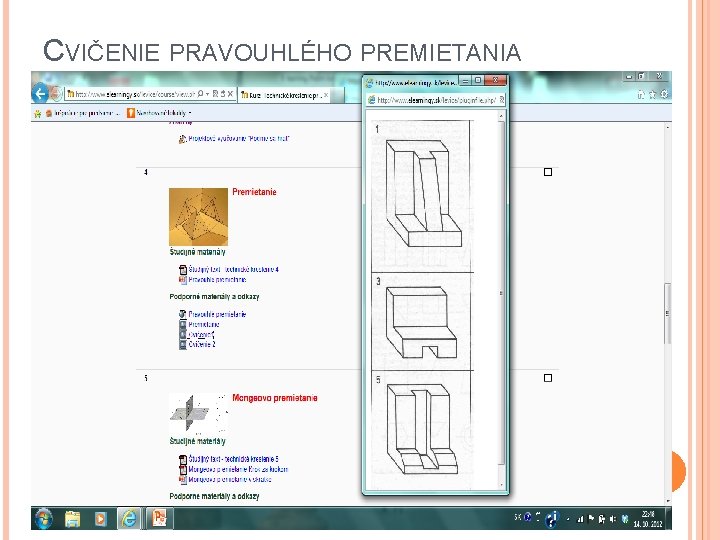Open the 'Premietanie' resource link

[204, 325]
